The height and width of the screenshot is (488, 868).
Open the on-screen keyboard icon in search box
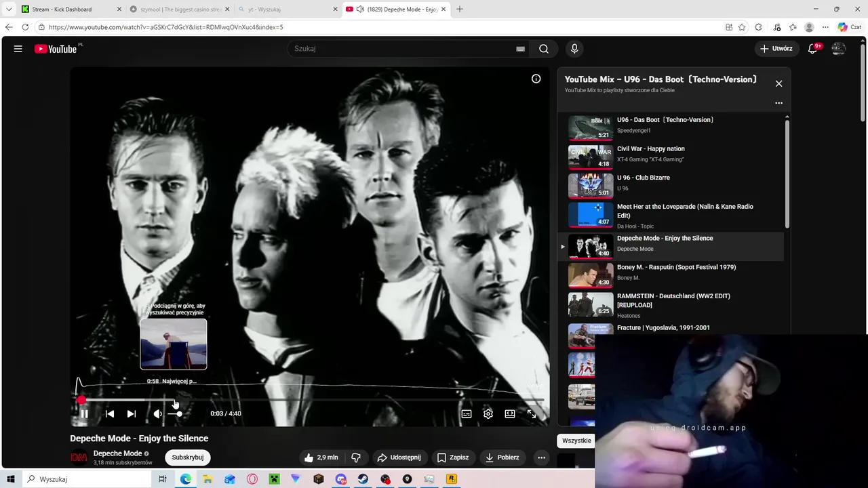520,49
